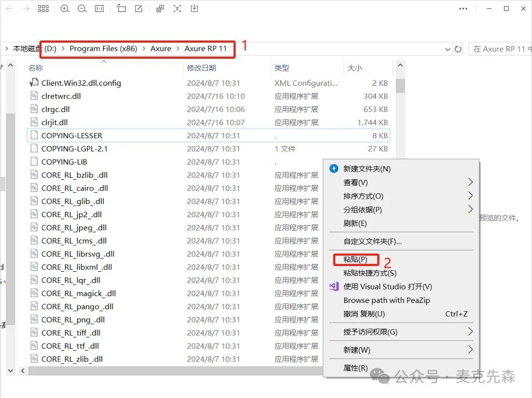Screen dimensions: 532x398
Task: Click Axure folder in breadcrumb path
Action: point(161,48)
